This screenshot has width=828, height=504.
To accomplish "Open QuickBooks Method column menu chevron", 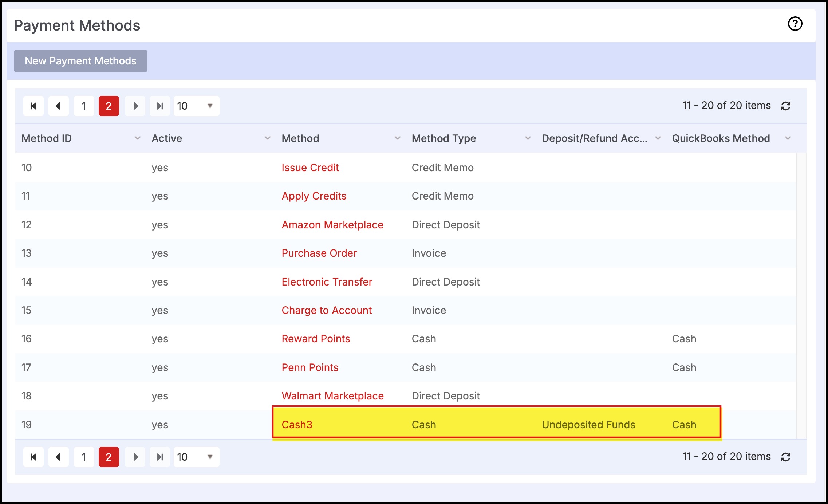I will tap(788, 138).
